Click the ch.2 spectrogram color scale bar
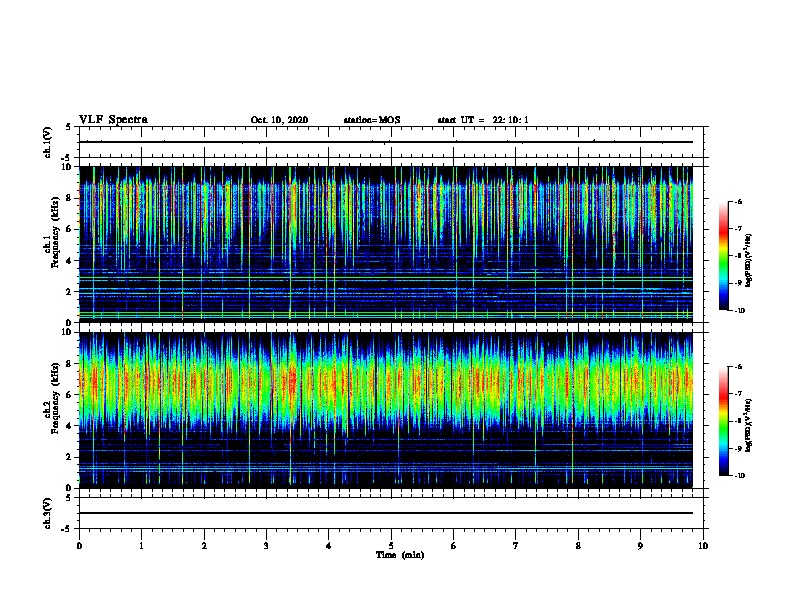The width and height of the screenshot is (792, 612). tap(723, 421)
